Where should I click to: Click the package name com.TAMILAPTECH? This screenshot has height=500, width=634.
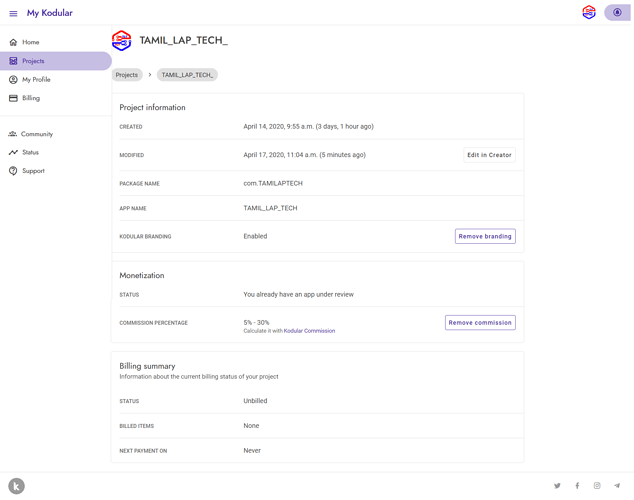point(273,184)
